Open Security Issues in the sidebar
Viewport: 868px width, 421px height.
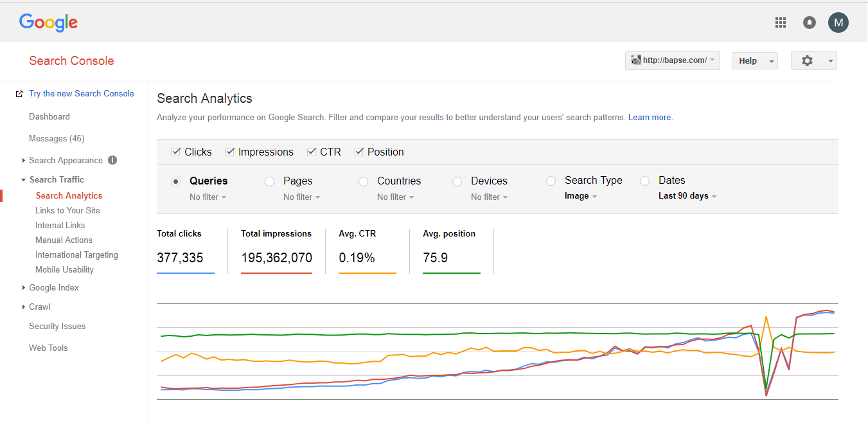[x=57, y=327]
